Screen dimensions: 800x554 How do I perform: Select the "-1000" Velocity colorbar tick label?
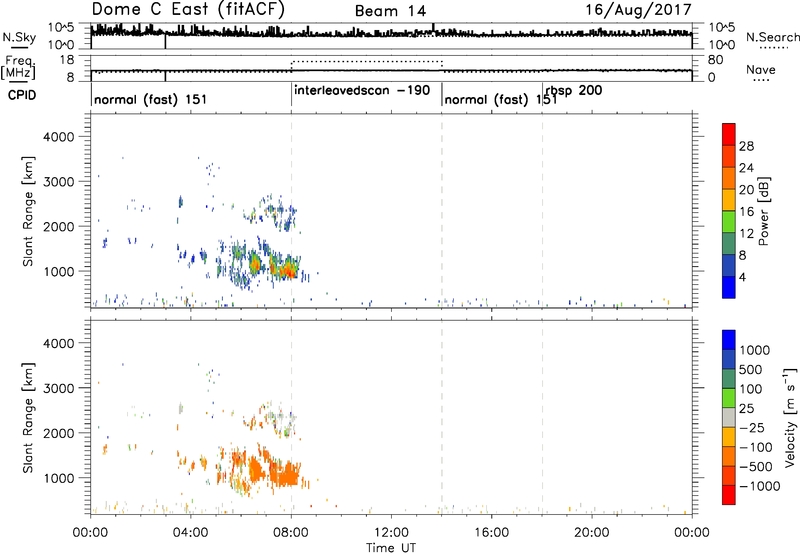click(760, 486)
